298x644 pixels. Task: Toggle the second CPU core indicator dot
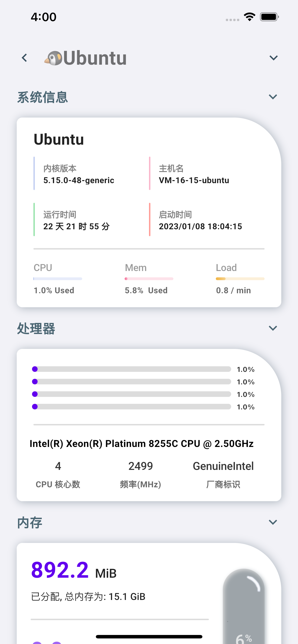35,382
